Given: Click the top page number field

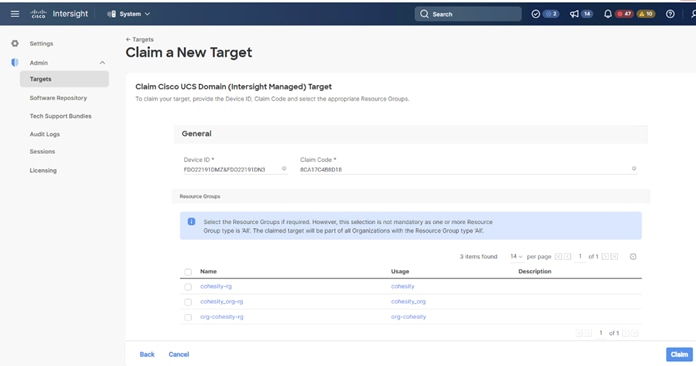Looking at the screenshot, I should click(x=580, y=256).
